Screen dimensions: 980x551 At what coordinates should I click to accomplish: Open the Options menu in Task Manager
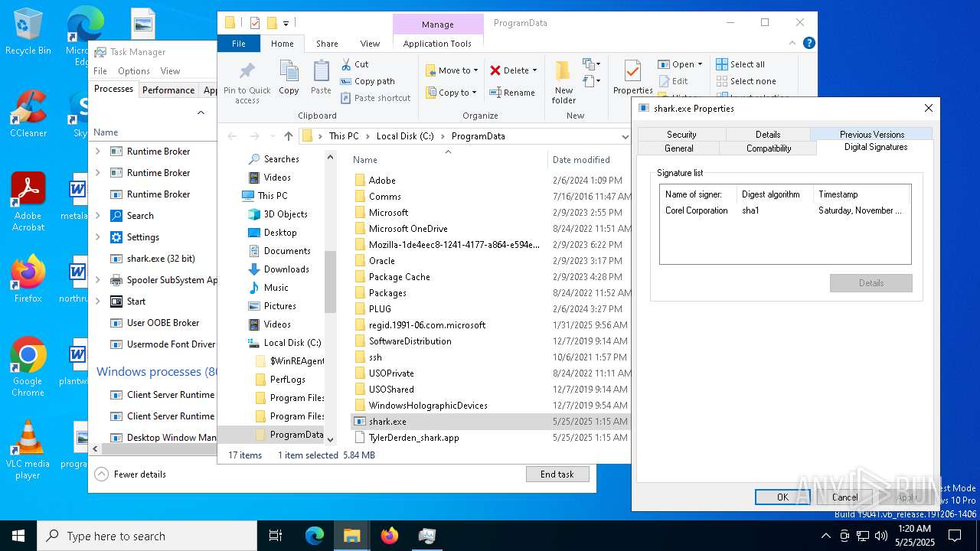click(134, 70)
